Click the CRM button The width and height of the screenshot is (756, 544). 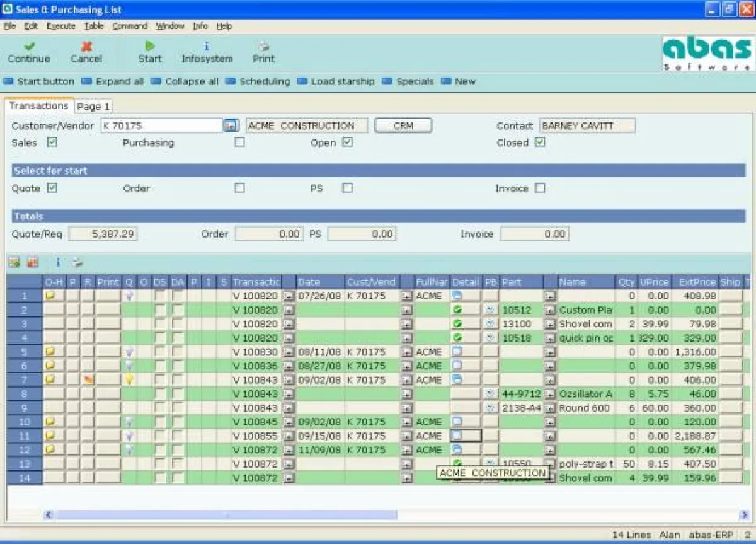tap(403, 125)
